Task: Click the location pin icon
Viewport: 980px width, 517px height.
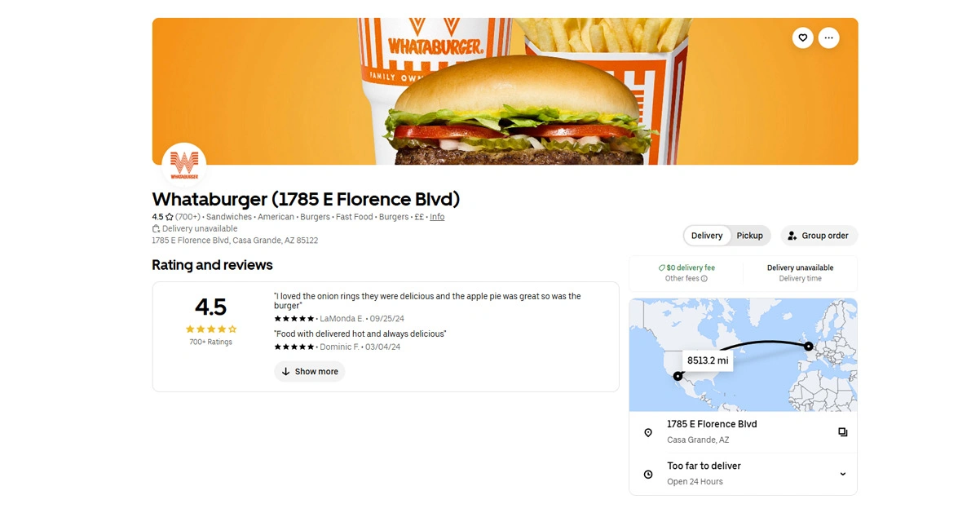Action: click(648, 432)
